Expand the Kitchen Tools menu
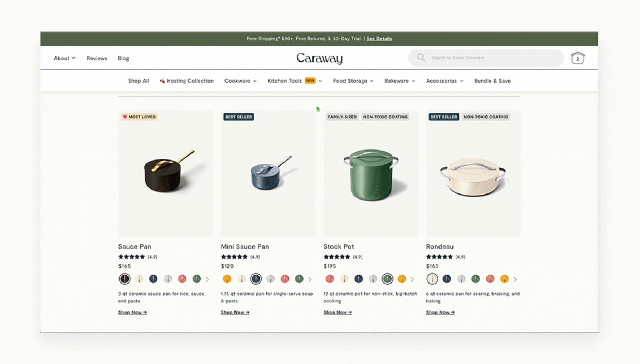 (295, 81)
